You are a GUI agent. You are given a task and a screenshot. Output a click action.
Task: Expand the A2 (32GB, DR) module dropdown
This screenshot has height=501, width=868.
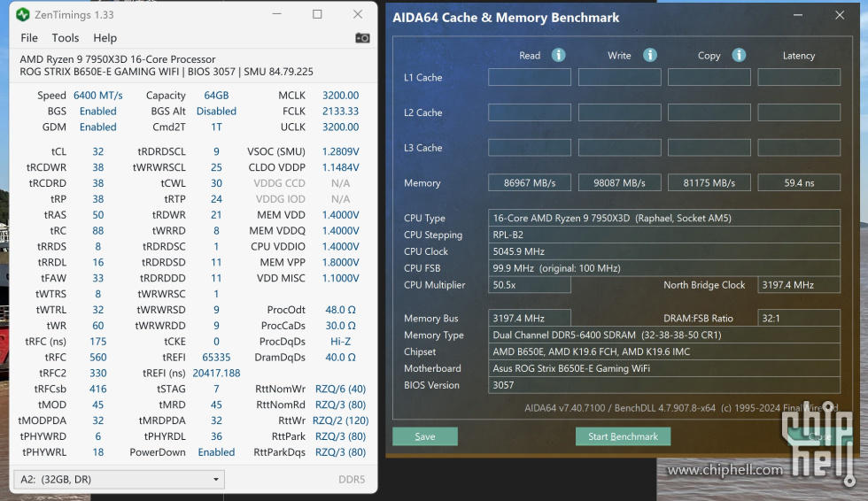tap(119, 479)
